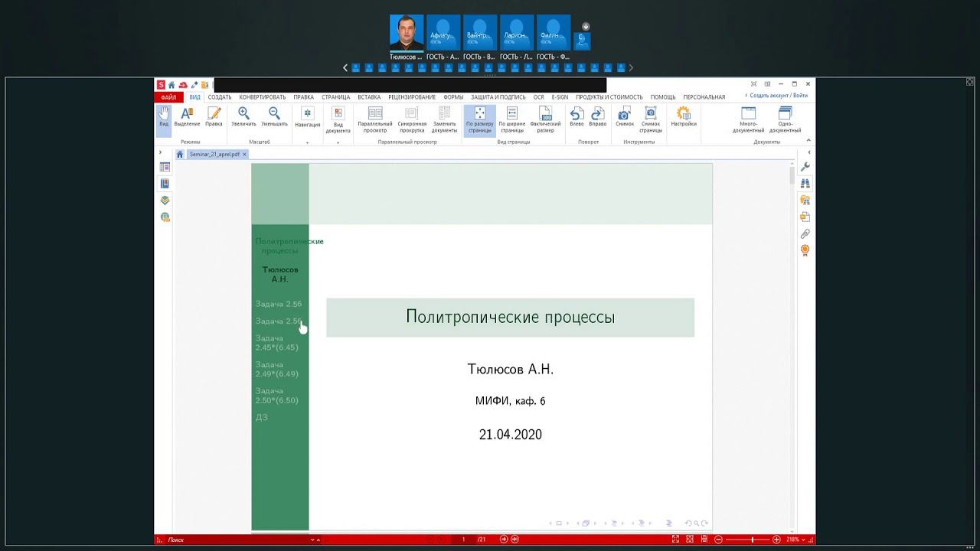Take a Снимок страницы page capture

click(x=651, y=120)
